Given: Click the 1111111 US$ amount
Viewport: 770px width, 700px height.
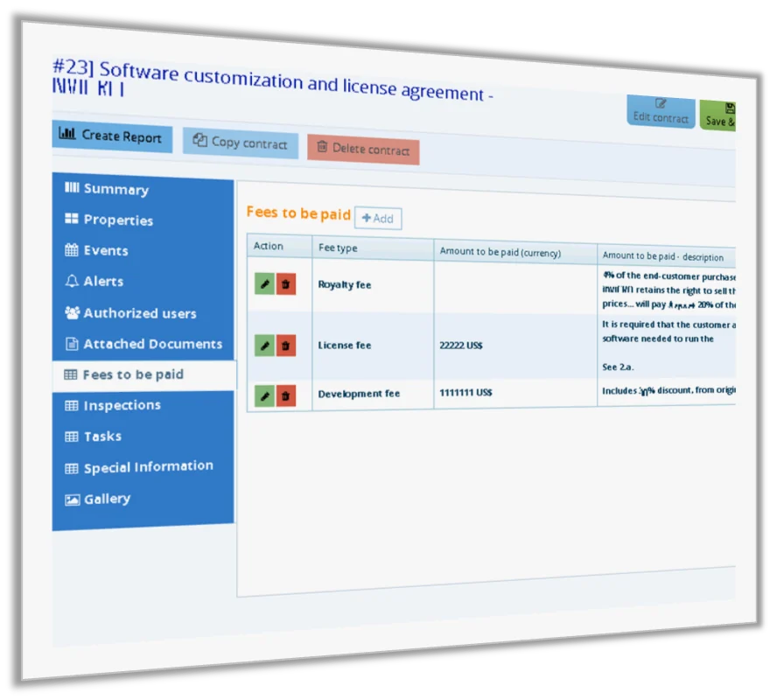Looking at the screenshot, I should [465, 393].
